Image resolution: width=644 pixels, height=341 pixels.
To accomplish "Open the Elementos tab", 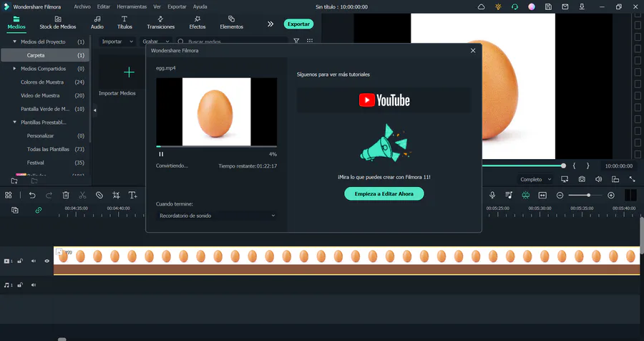I will [232, 23].
